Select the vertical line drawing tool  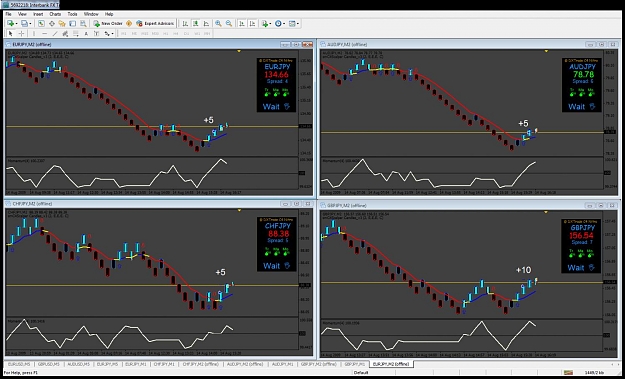tap(34, 34)
